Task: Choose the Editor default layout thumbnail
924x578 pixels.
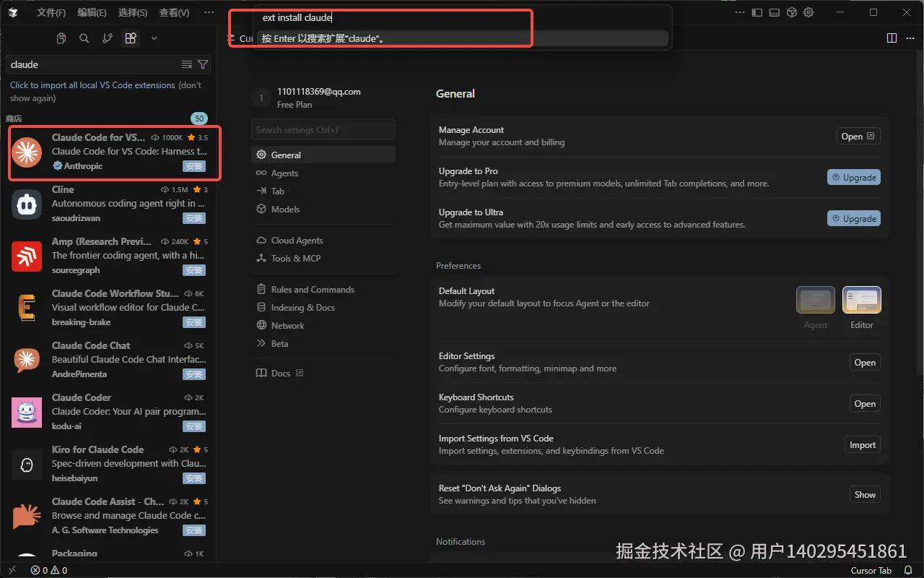Action: pyautogui.click(x=862, y=300)
